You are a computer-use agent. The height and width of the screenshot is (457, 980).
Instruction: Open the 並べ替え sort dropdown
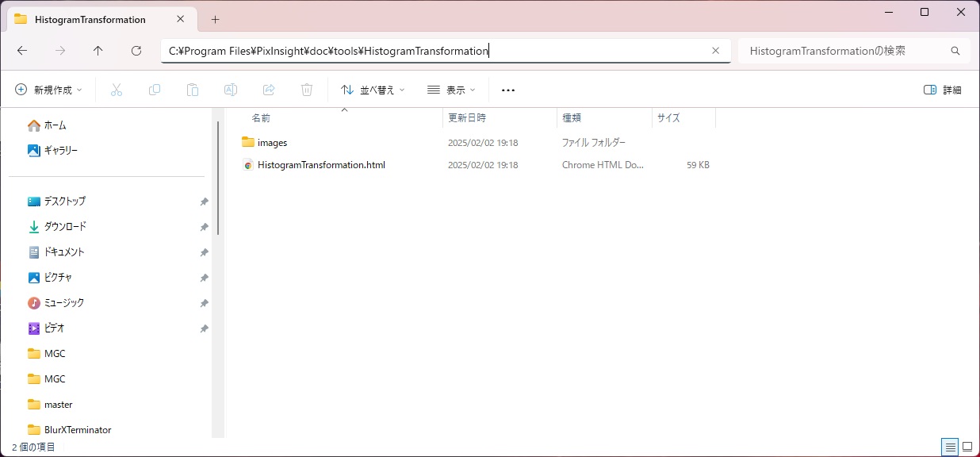tap(373, 90)
